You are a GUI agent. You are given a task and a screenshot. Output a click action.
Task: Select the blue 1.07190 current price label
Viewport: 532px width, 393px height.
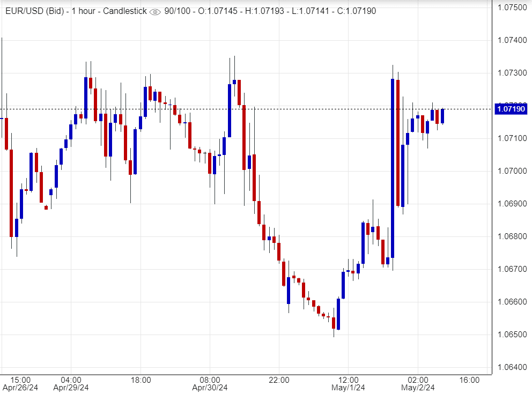pos(511,109)
